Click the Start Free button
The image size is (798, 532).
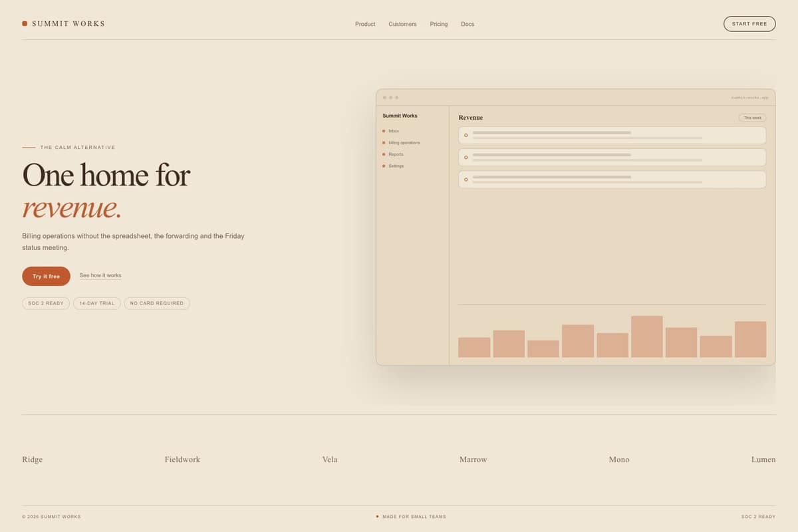(749, 24)
